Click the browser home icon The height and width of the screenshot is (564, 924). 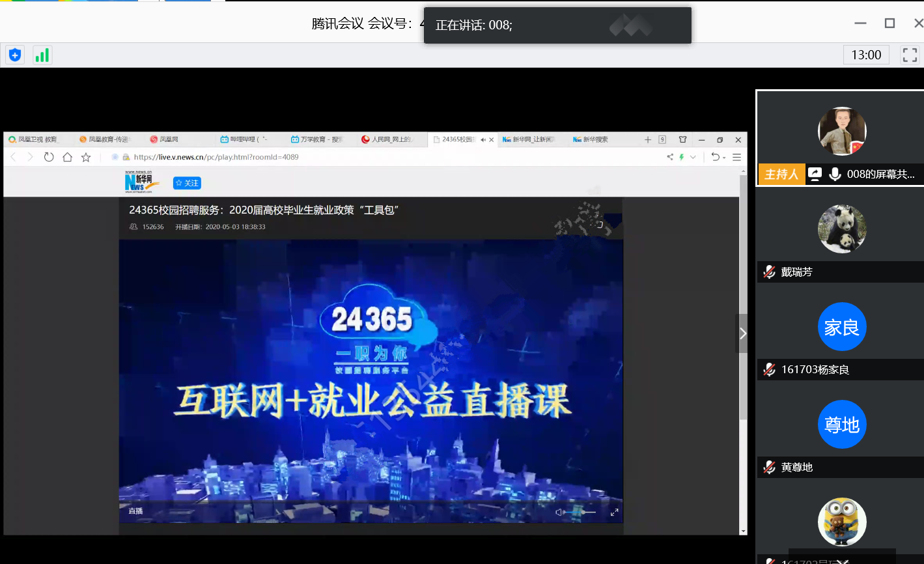pos(67,157)
